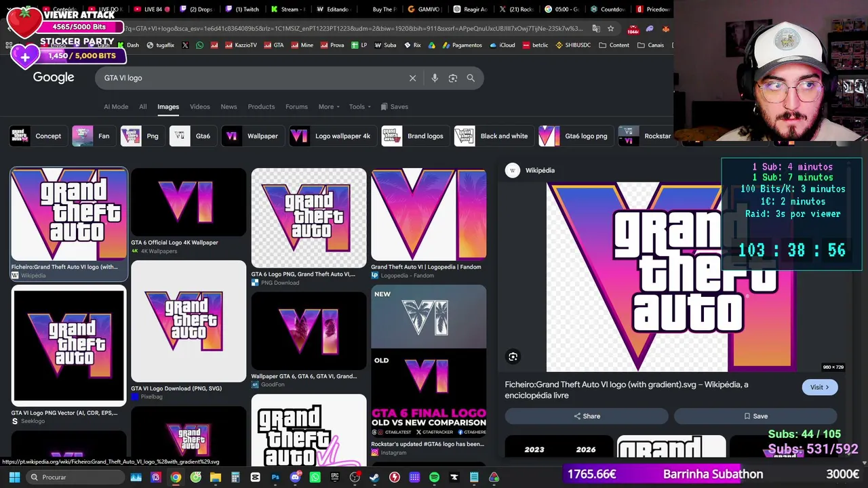Click the Share button in the preview panel
Screen dimensions: 868x488
[x=587, y=416]
